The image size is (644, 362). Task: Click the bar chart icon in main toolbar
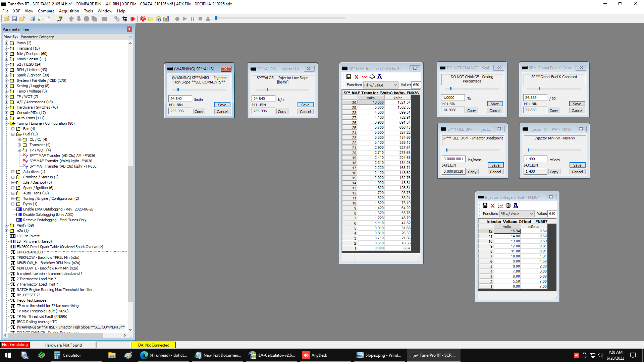pos(166,19)
